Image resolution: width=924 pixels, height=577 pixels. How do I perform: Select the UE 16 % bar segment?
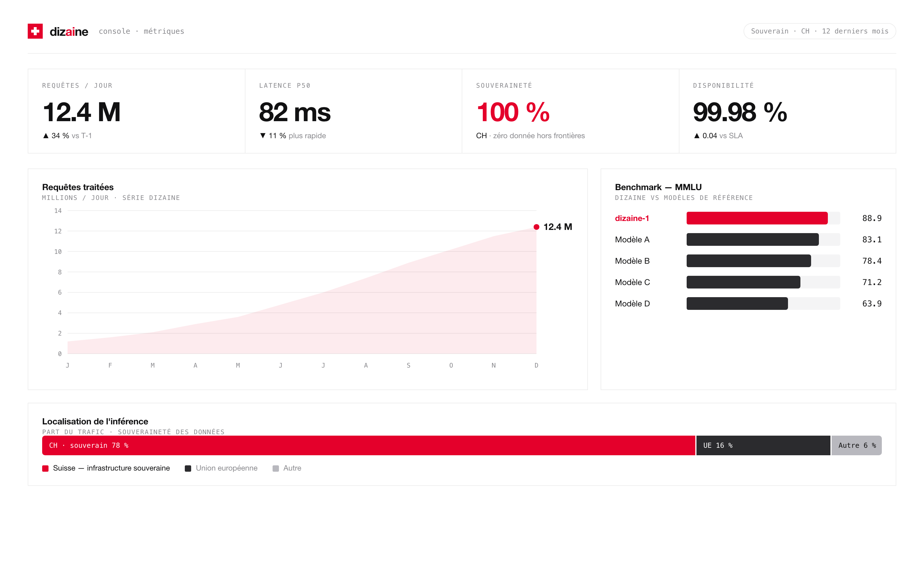763,445
